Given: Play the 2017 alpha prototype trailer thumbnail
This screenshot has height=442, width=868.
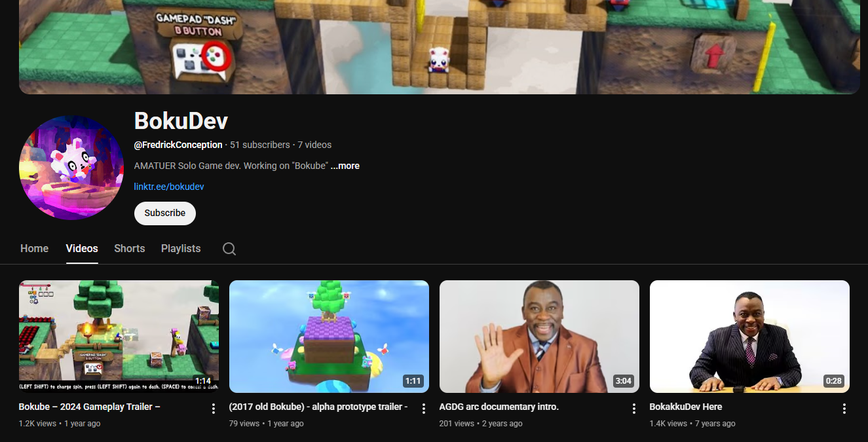Looking at the screenshot, I should pos(329,337).
